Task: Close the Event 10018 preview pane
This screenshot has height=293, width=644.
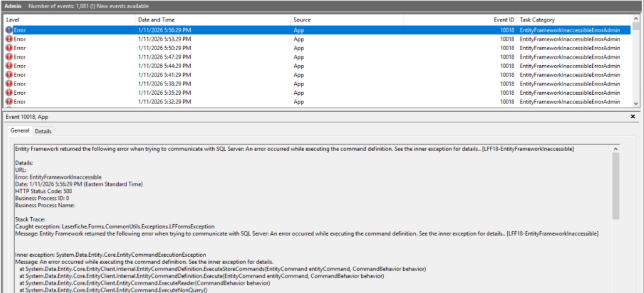Action: (x=633, y=117)
